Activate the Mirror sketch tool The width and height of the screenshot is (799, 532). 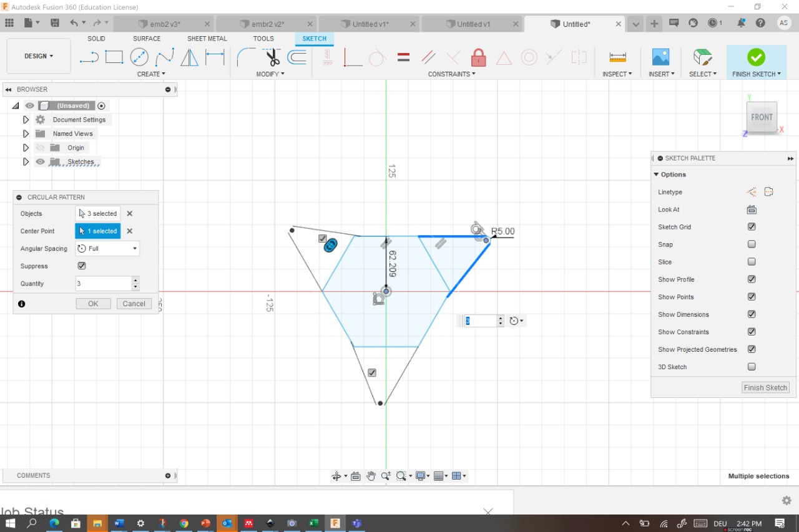(x=190, y=57)
